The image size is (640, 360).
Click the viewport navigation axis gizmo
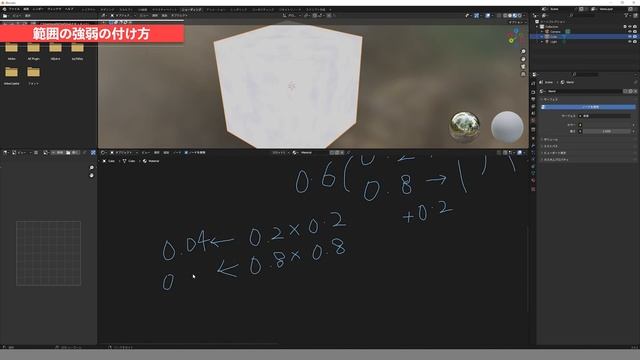[515, 38]
